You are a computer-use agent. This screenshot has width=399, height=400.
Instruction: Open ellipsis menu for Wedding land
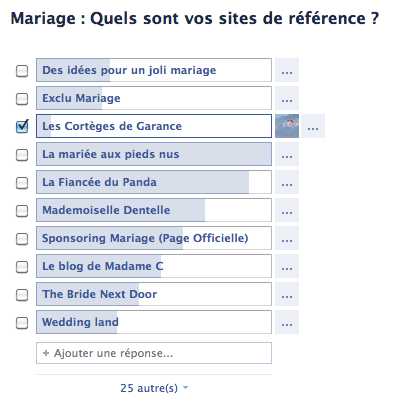(x=287, y=322)
